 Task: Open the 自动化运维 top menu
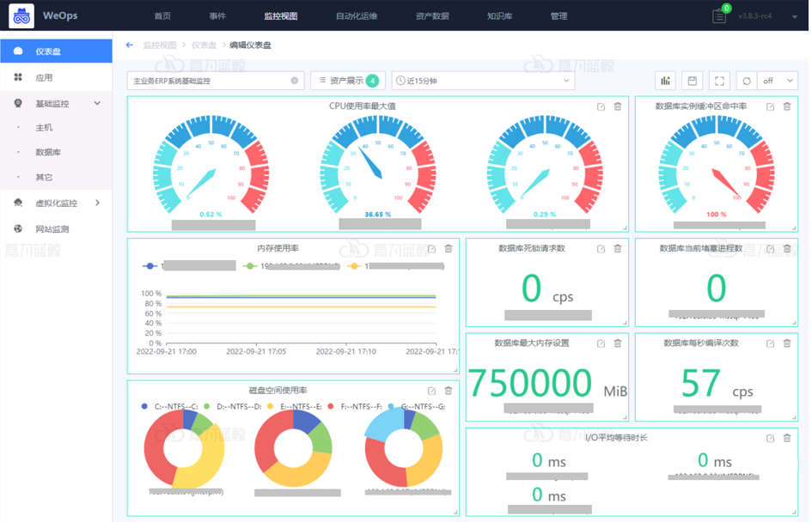[x=357, y=16]
